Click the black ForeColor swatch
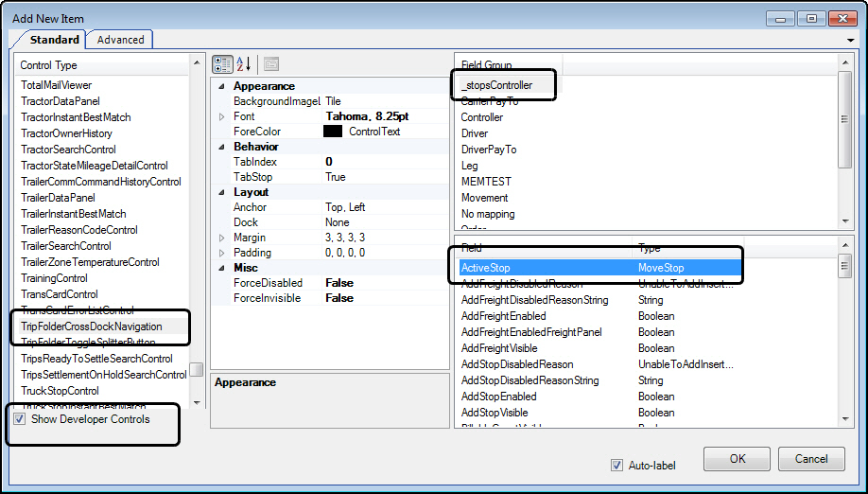Screen dimensions: 868x494 332,132
